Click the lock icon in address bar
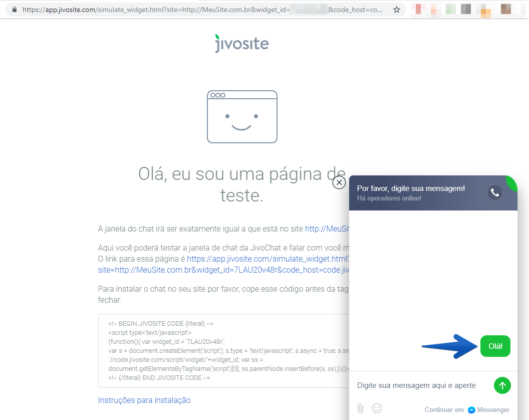This screenshot has height=420, width=529. click(15, 10)
